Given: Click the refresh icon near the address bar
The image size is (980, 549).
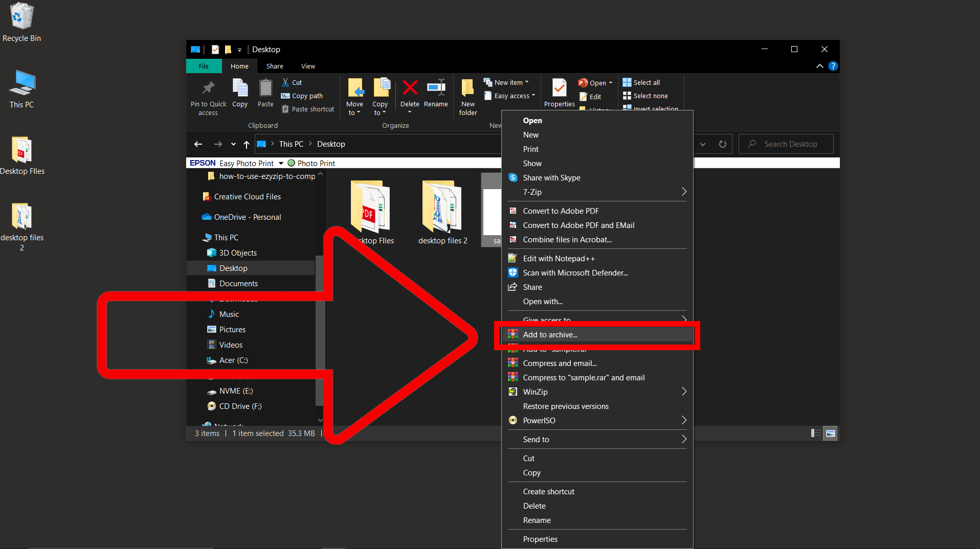Looking at the screenshot, I should (723, 144).
